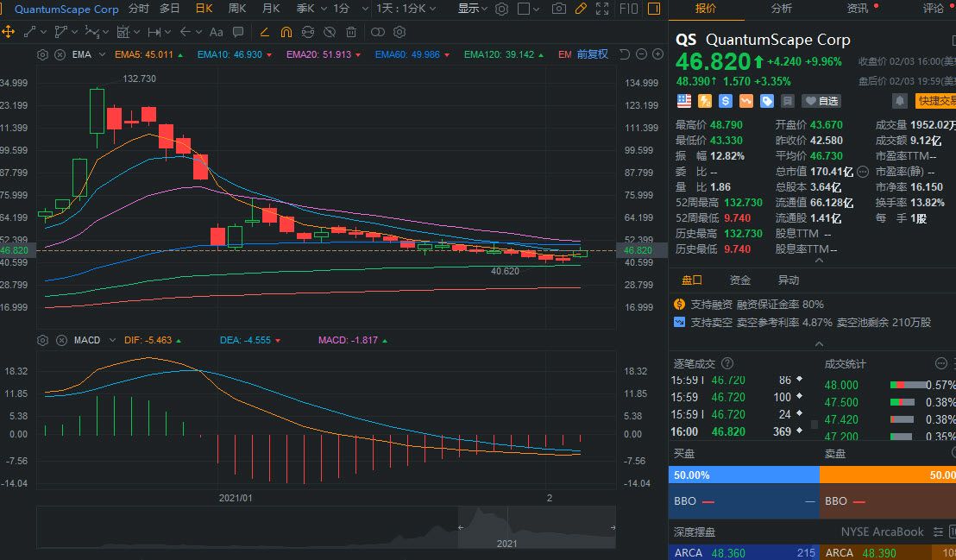Zoom out the chart with minus icon

tap(641, 54)
